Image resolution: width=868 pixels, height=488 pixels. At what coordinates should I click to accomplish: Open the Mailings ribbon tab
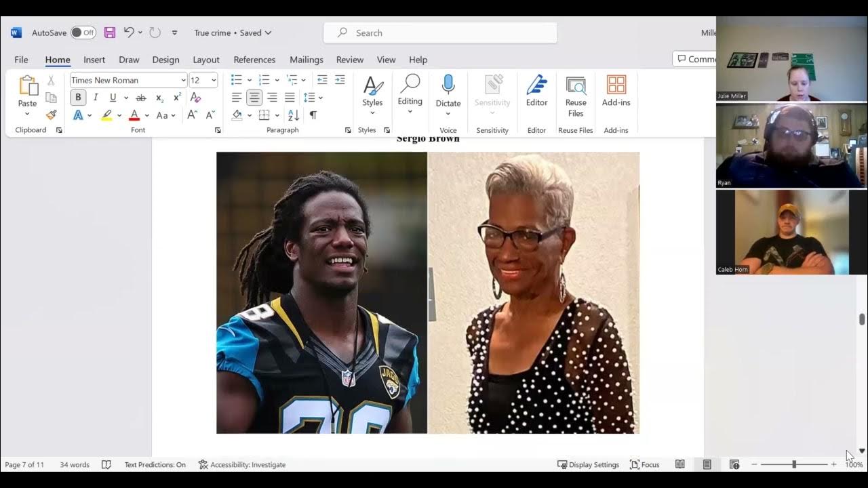[x=307, y=60]
